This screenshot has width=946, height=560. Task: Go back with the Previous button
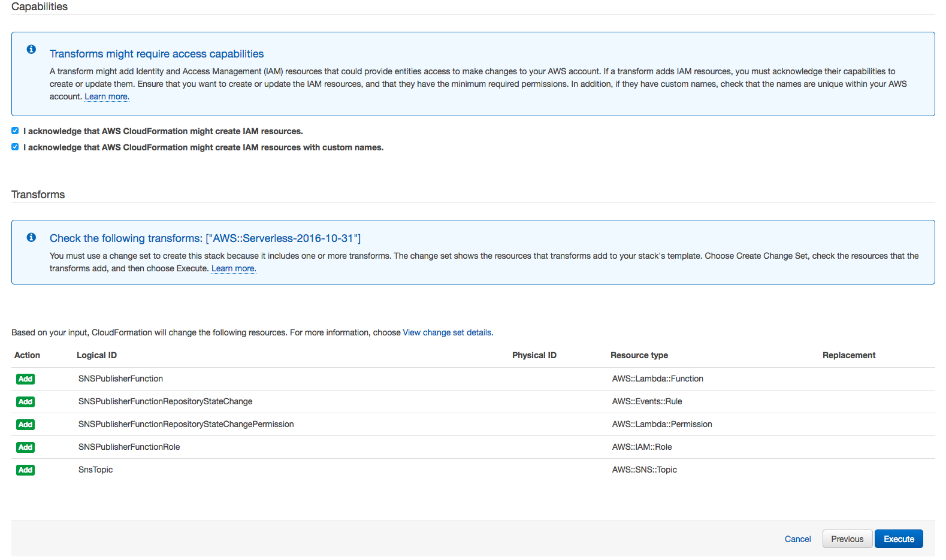click(847, 539)
